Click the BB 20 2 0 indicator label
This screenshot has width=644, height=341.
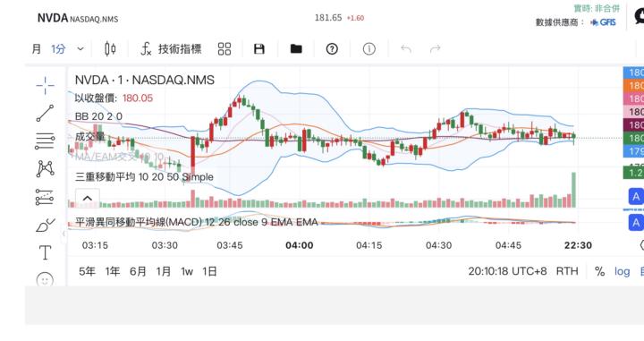coord(98,116)
